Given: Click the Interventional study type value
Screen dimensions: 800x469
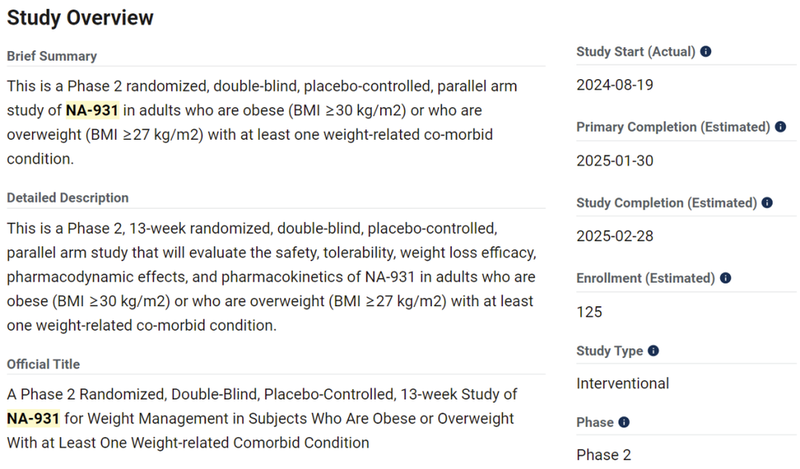Looking at the screenshot, I should (622, 383).
